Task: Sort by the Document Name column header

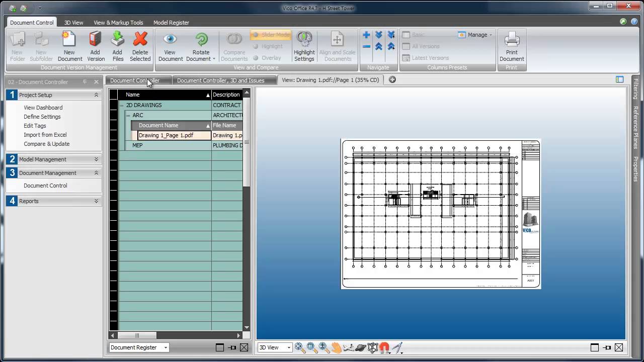Action: tap(171, 125)
